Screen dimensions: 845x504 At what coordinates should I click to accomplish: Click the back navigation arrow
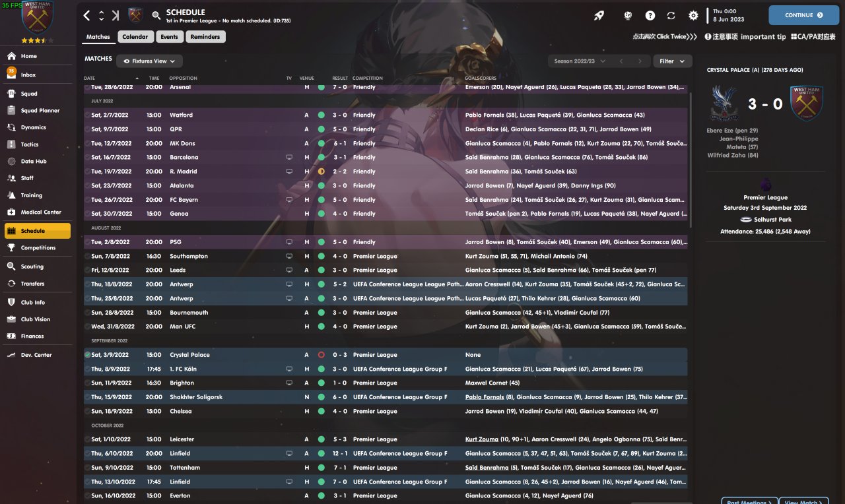pyautogui.click(x=87, y=15)
